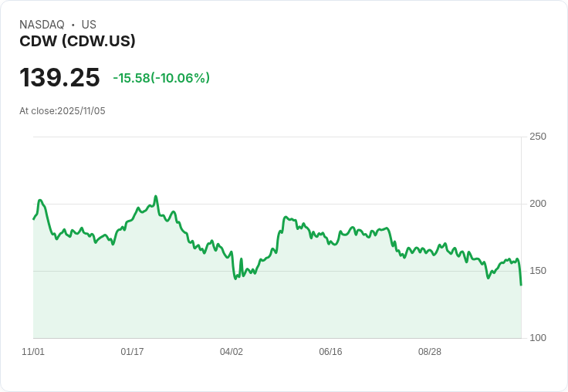Click the 139.25 current price
Image resolution: width=568 pixels, height=392 pixels.
tap(59, 78)
